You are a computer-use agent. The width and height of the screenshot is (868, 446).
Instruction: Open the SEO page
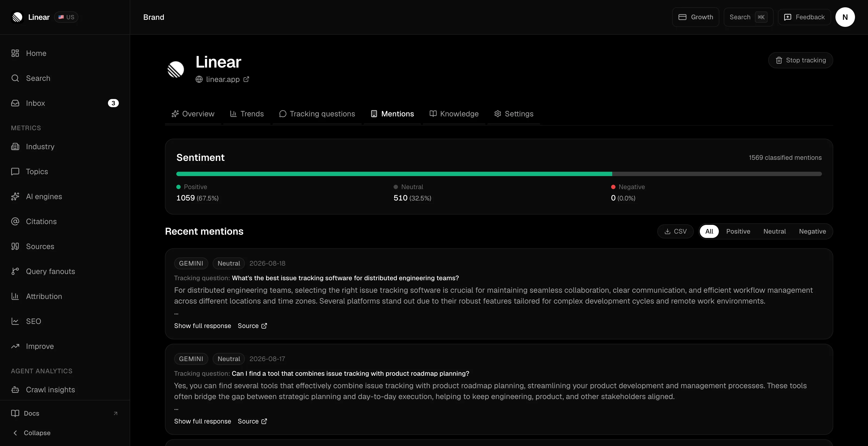[65, 321]
